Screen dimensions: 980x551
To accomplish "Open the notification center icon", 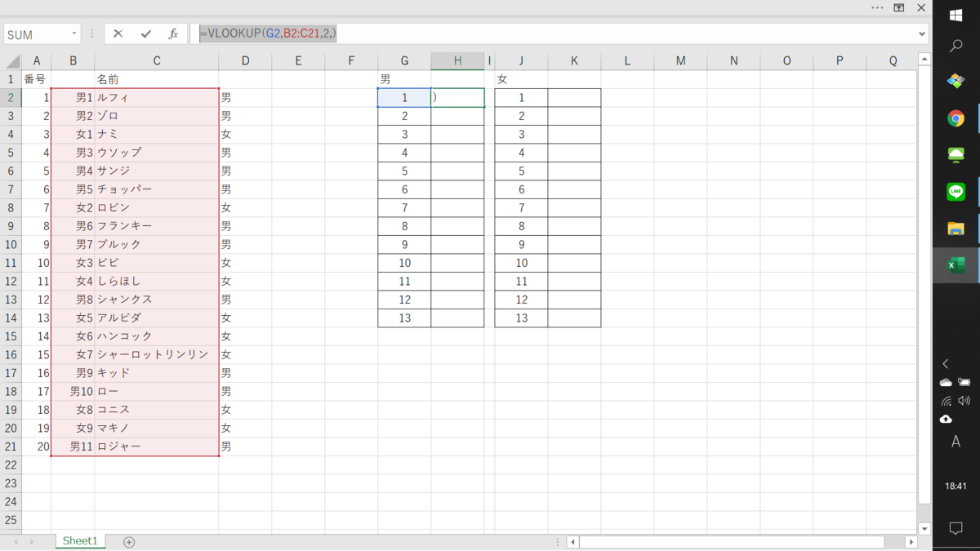I will tap(955, 528).
